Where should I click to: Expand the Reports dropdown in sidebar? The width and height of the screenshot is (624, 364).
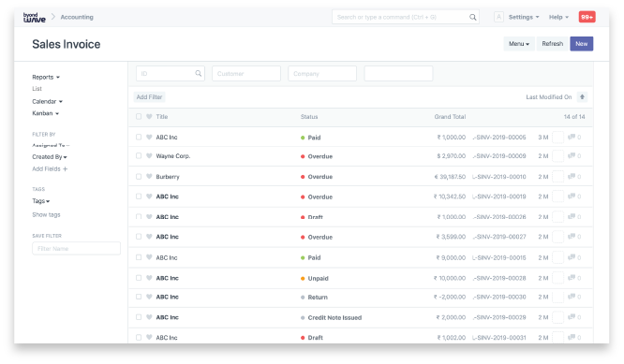click(x=46, y=77)
